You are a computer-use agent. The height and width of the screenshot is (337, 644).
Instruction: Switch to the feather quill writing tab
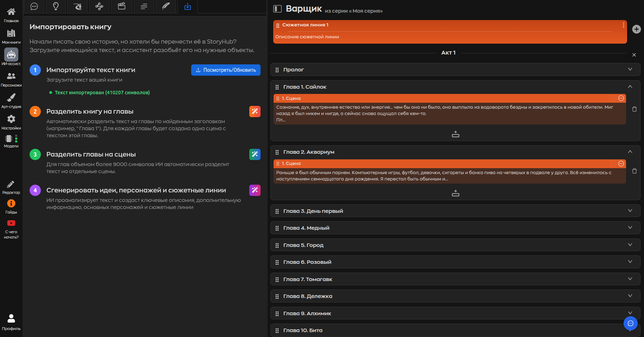(x=165, y=6)
